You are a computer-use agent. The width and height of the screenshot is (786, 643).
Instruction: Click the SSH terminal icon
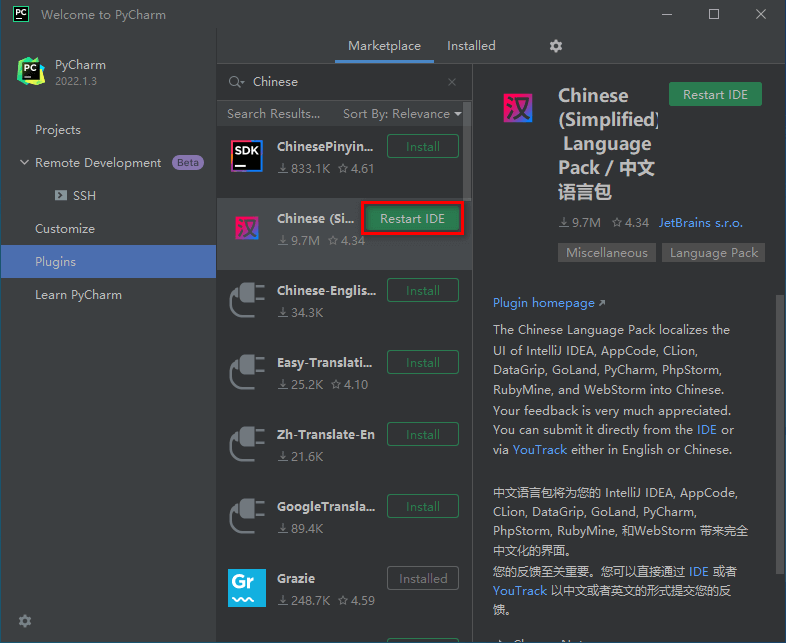tap(61, 195)
